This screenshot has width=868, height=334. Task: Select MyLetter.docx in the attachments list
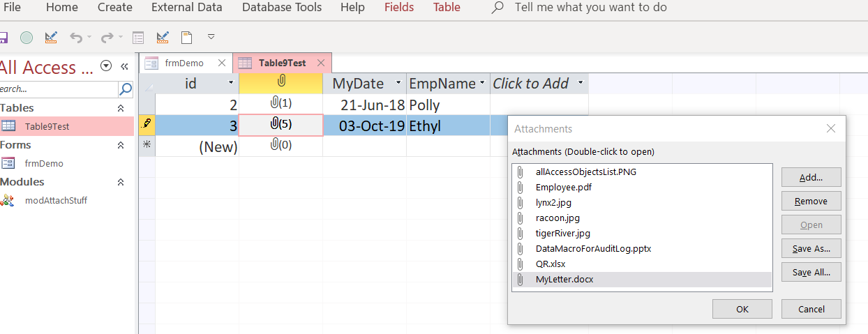(642, 279)
